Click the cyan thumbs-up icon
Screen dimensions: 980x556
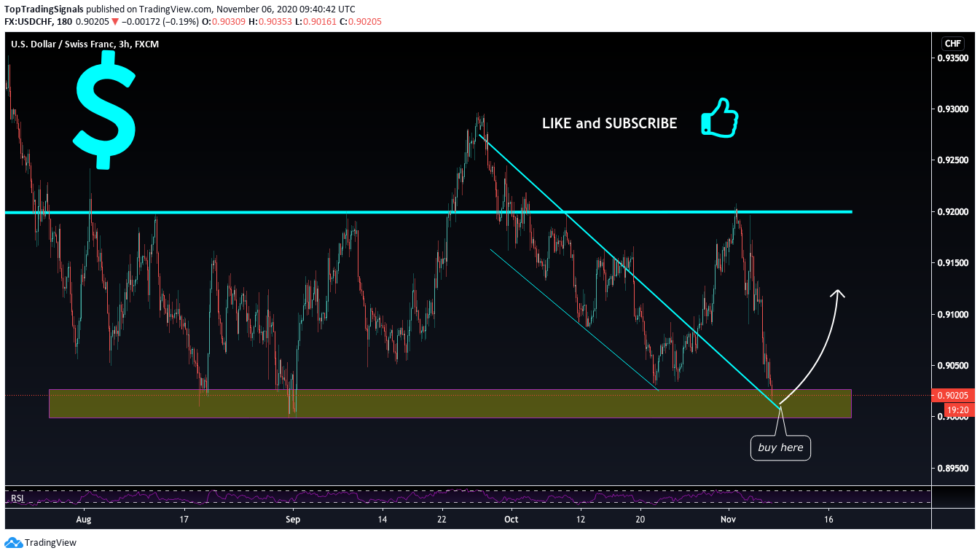[x=719, y=118]
